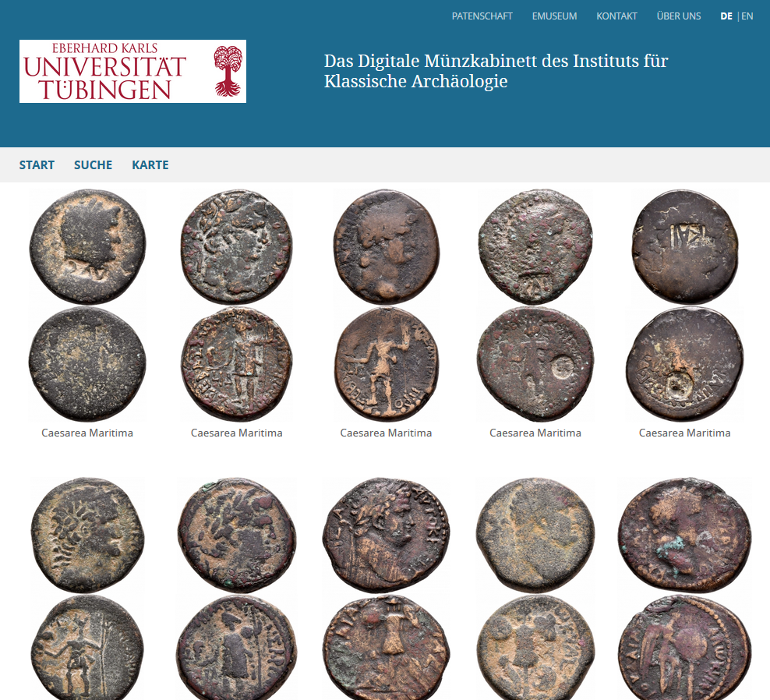
Task: Open second top-row coin with standing figure
Action: point(237,305)
